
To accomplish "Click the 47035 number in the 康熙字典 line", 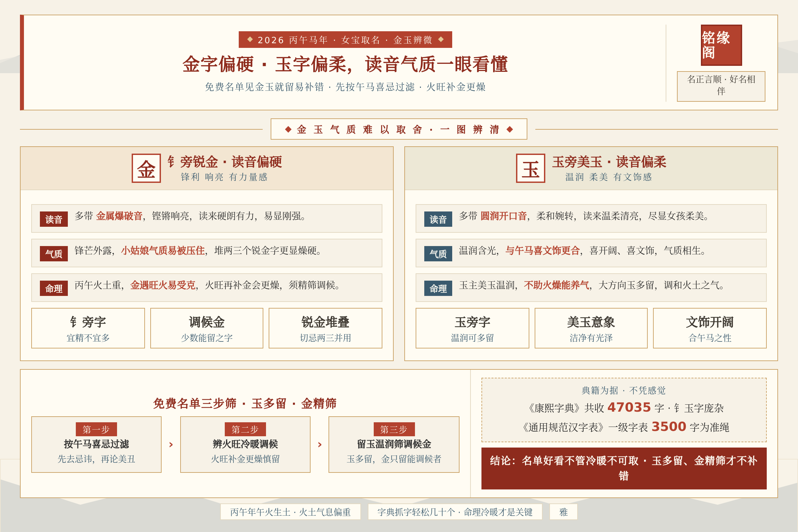I will 629,407.
